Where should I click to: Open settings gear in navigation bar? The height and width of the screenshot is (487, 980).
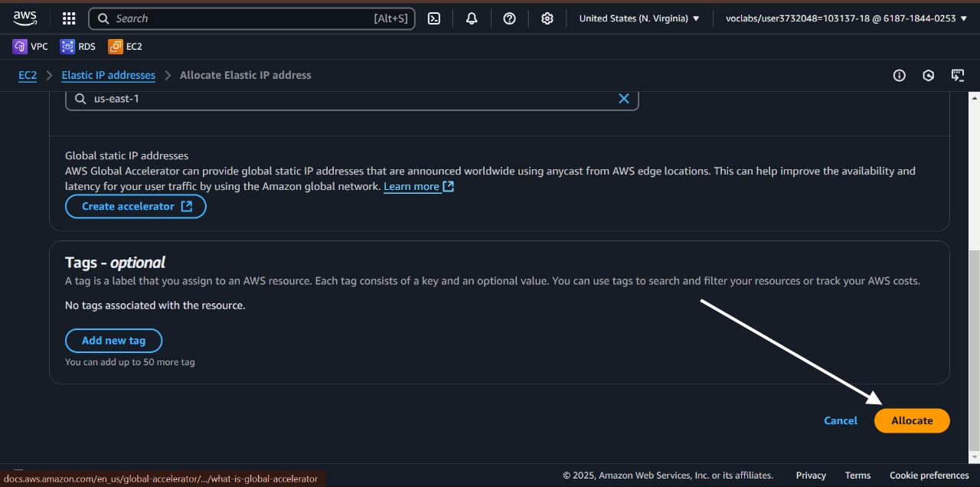(x=547, y=18)
